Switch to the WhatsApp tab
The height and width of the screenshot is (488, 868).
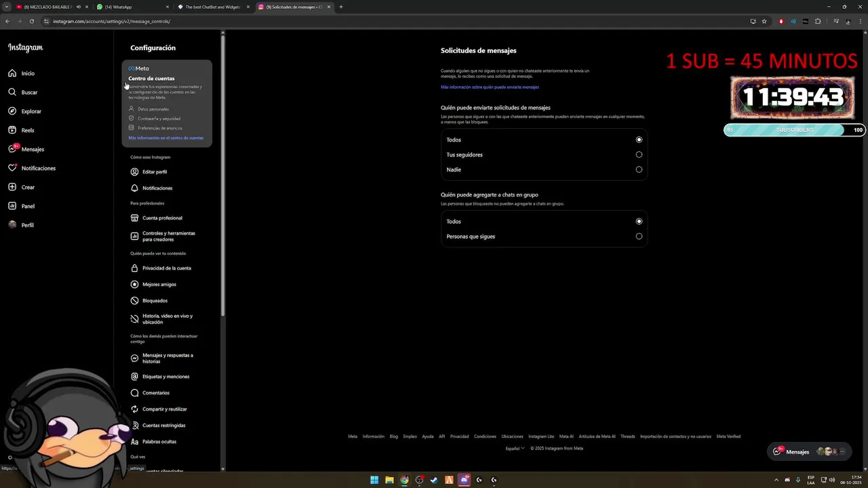coord(132,7)
